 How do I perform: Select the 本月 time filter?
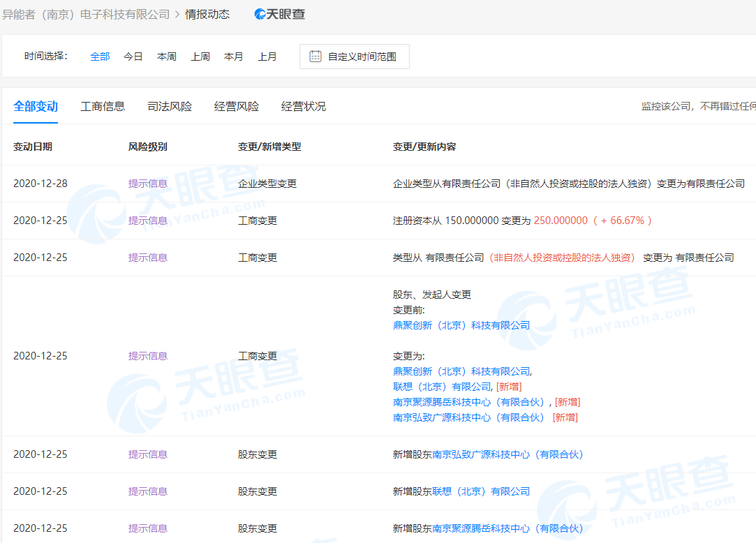(233, 57)
